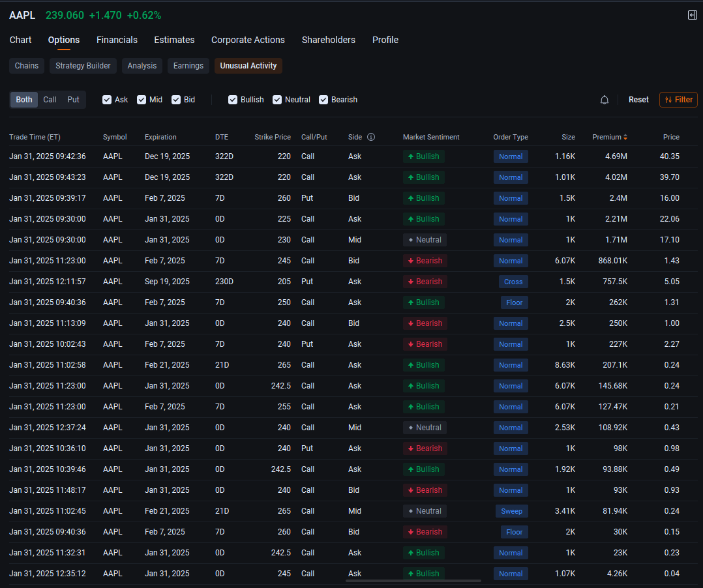Click the 11:48:17 trade time cell
Screen dimensions: 703x588
[48, 490]
